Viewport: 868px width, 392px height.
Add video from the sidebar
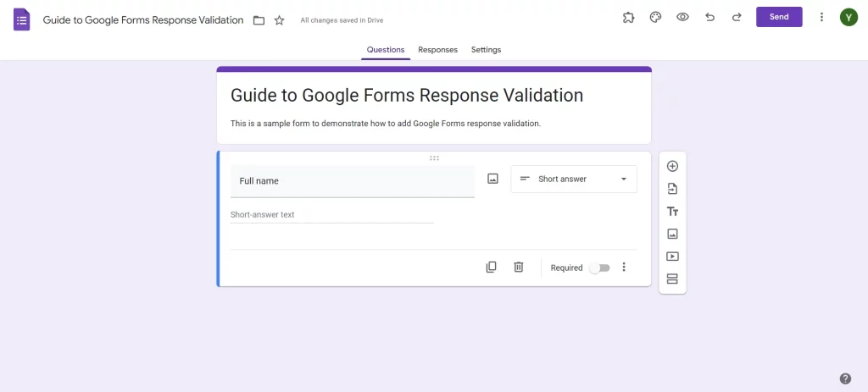pyautogui.click(x=672, y=257)
